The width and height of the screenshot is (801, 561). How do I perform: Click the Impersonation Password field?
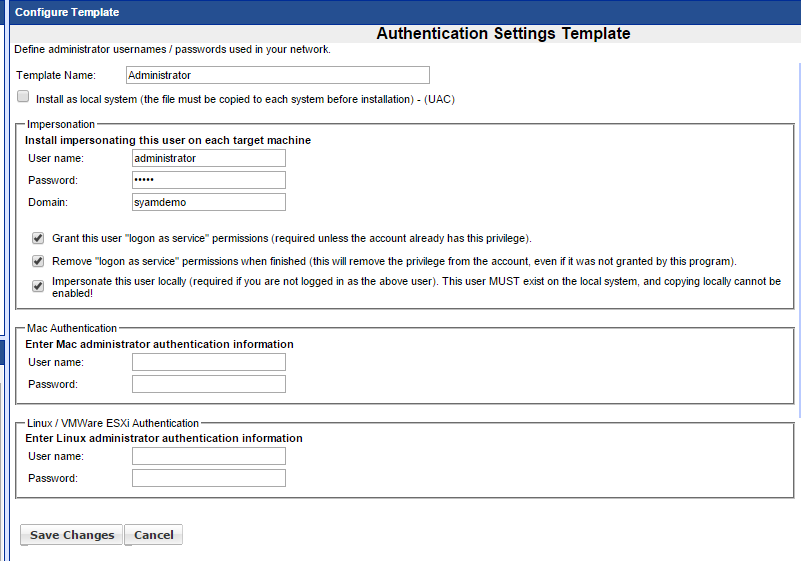click(208, 180)
